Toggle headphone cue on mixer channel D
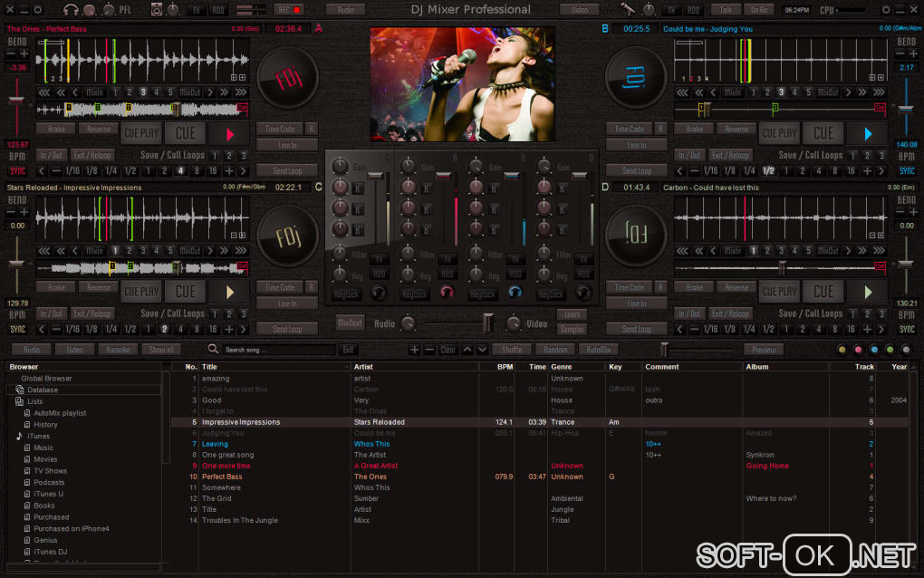 583,292
